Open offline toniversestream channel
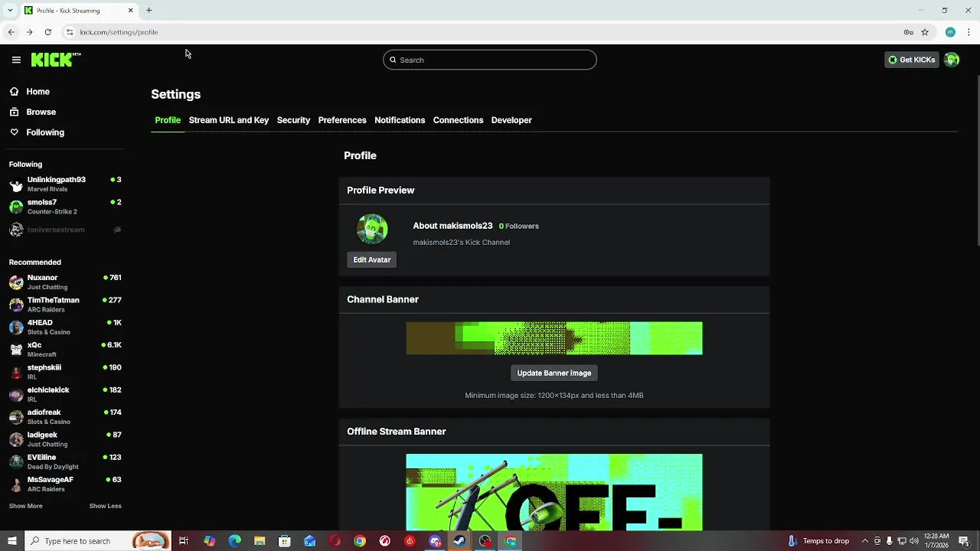Image resolution: width=980 pixels, height=551 pixels. click(x=65, y=230)
